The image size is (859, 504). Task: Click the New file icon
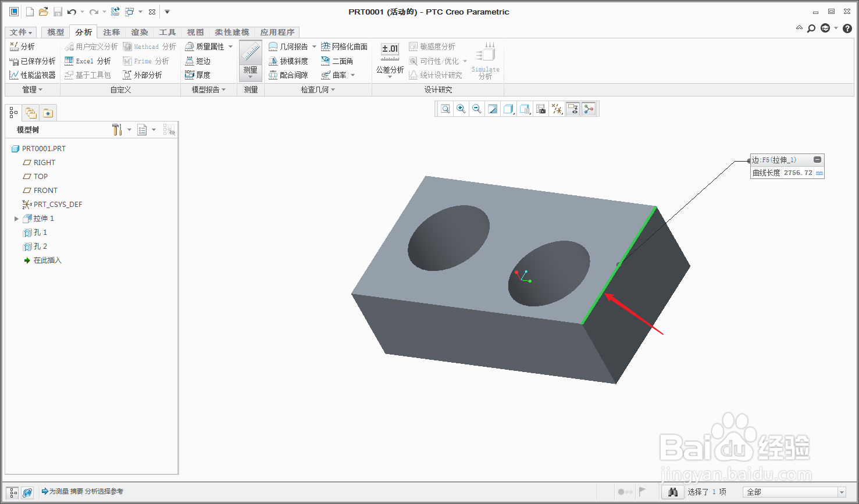point(30,12)
